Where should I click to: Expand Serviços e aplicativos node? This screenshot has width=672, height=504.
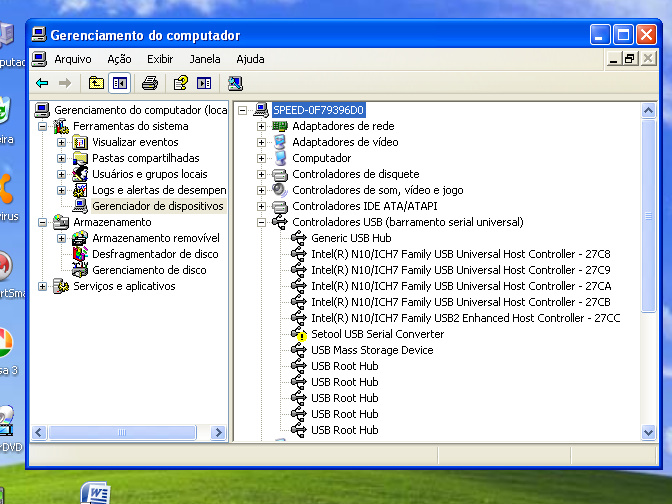(x=42, y=286)
